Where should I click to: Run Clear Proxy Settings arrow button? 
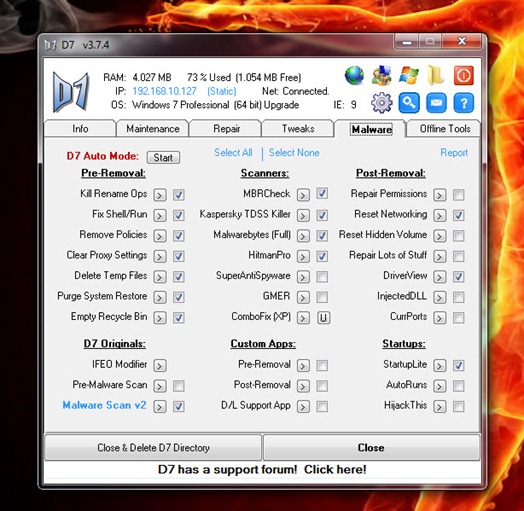160,256
